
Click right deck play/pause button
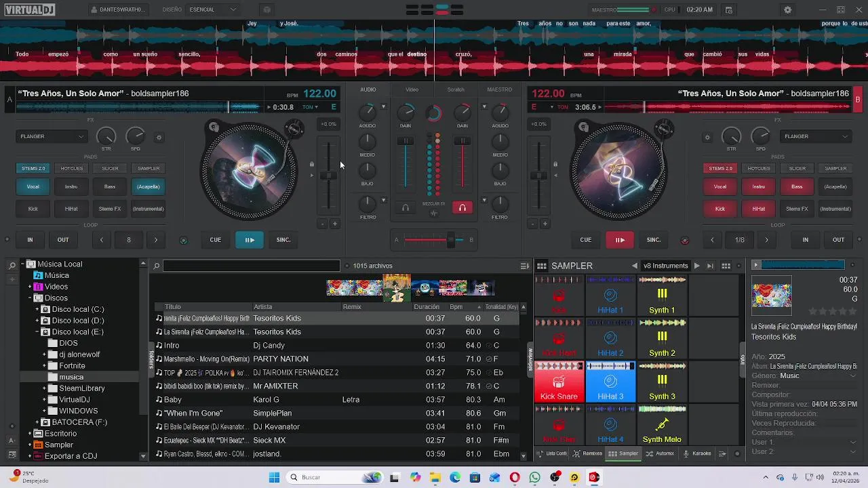(620, 239)
